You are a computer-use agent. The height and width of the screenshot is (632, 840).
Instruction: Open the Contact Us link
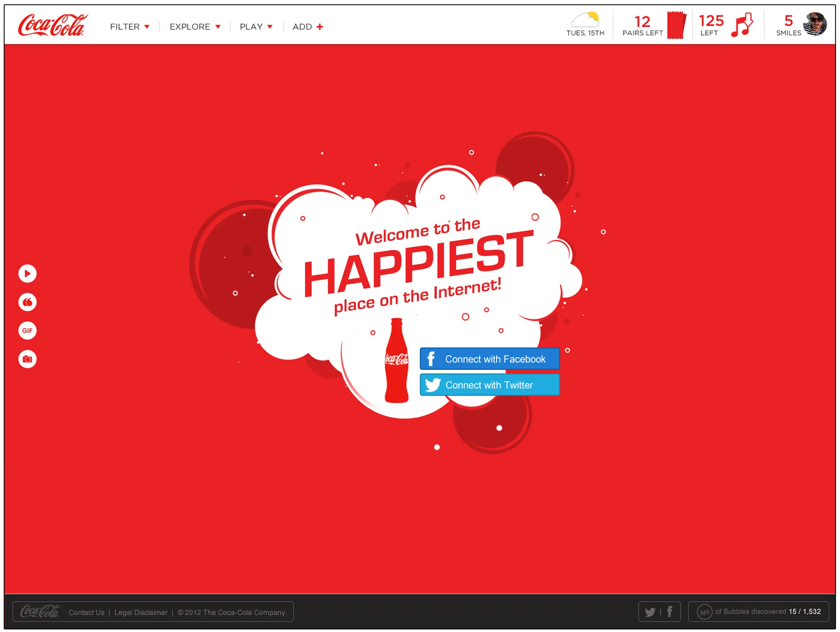(86, 612)
